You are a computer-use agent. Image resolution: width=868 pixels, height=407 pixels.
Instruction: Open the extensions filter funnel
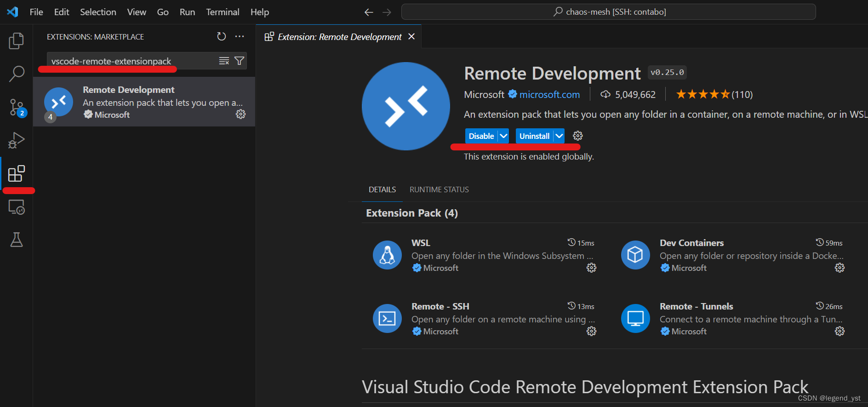pyautogui.click(x=239, y=61)
